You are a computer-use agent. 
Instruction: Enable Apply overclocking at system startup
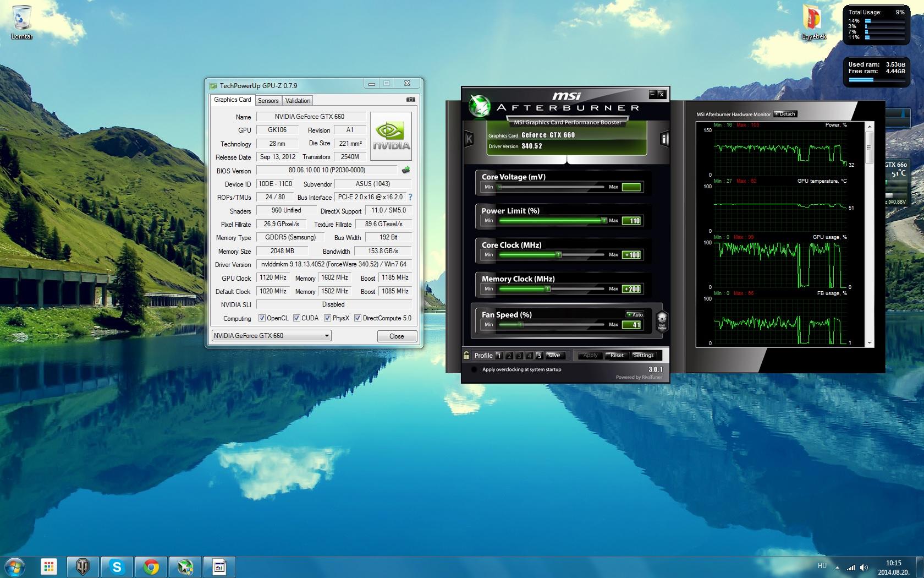[474, 369]
